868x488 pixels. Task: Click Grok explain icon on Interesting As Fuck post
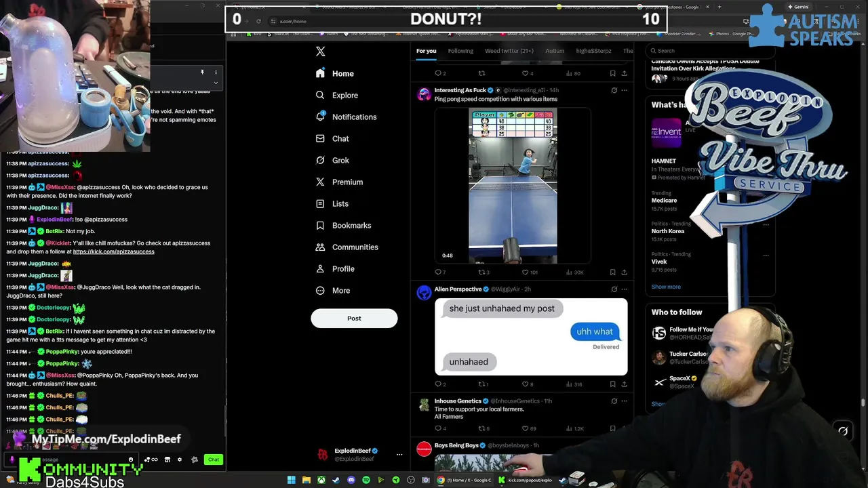point(614,90)
